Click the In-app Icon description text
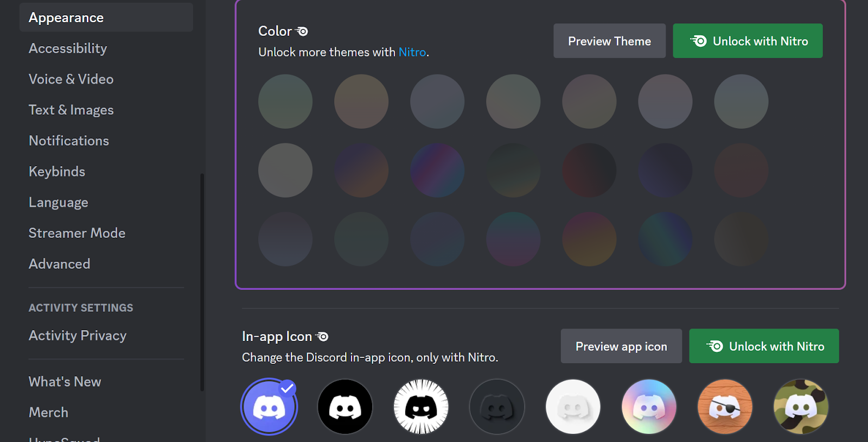 pyautogui.click(x=370, y=357)
